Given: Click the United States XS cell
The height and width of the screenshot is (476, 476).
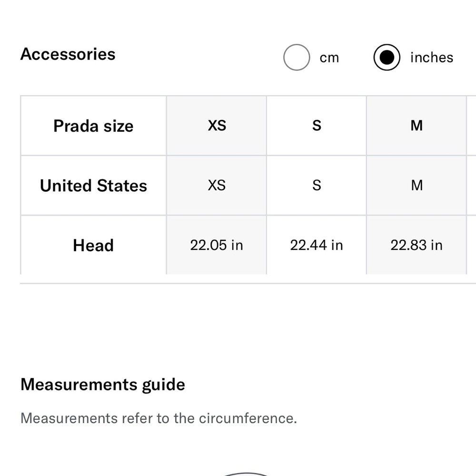Looking at the screenshot, I should coord(217,186).
